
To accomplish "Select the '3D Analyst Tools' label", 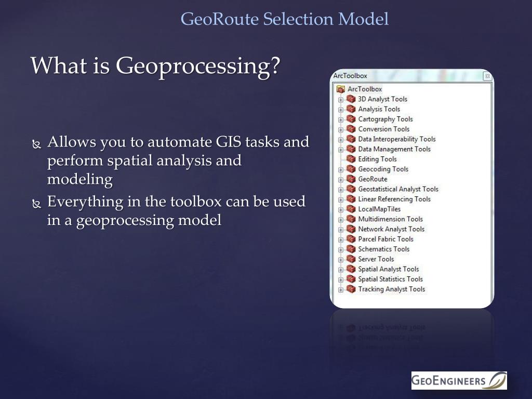I will [383, 99].
